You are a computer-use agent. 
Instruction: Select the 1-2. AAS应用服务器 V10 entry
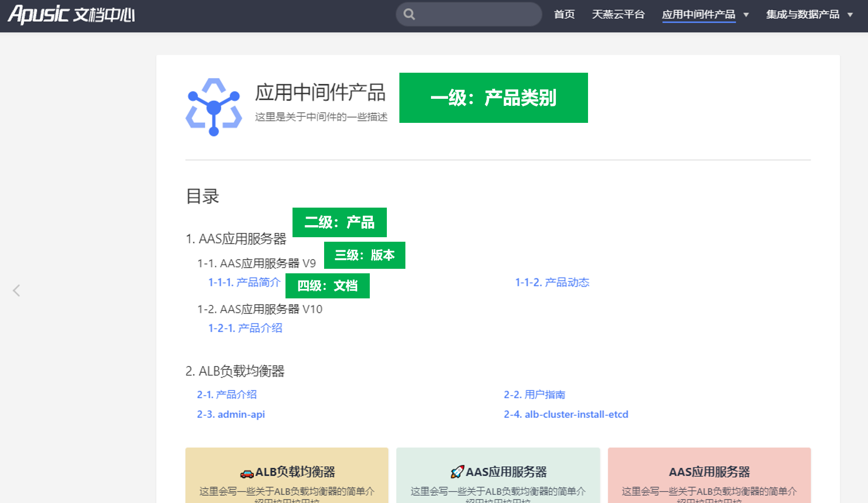click(260, 309)
